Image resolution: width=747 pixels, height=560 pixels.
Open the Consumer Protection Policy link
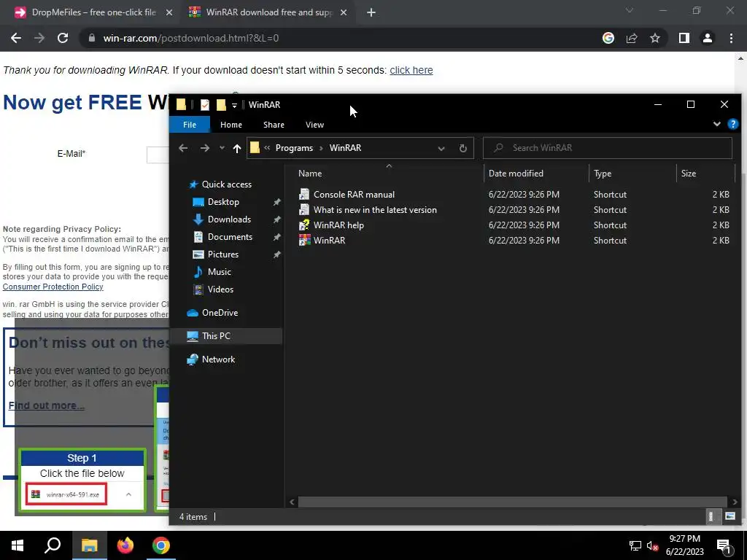(x=53, y=287)
